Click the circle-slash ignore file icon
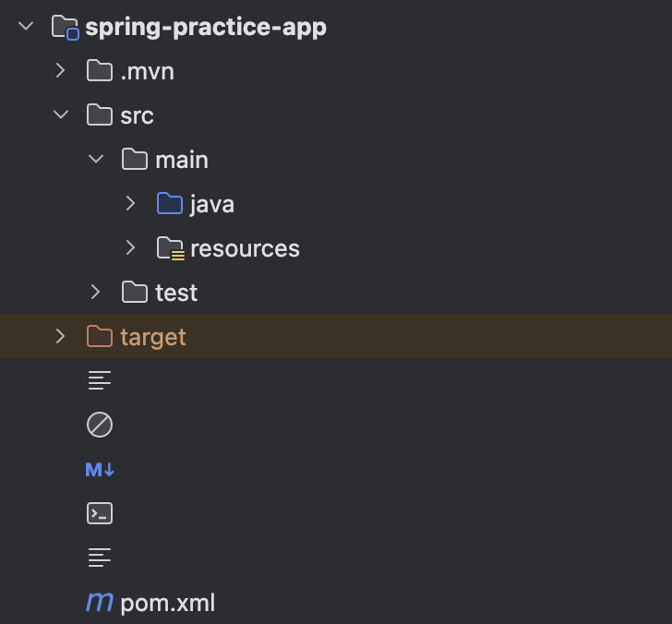The height and width of the screenshot is (624, 672). click(x=100, y=425)
